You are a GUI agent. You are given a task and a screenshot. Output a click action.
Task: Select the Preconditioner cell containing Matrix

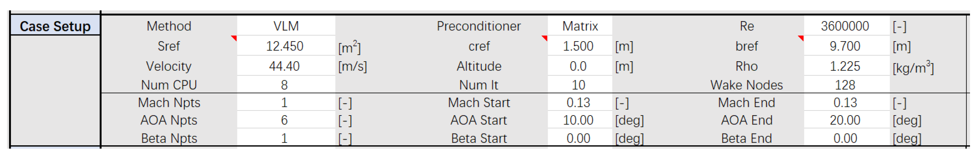point(579,26)
